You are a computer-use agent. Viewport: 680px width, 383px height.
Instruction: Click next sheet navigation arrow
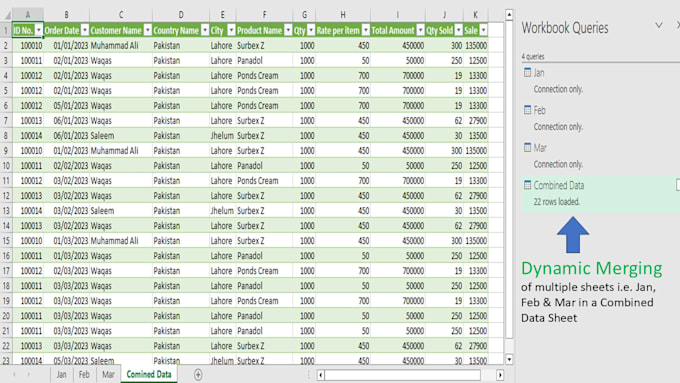tap(29, 374)
